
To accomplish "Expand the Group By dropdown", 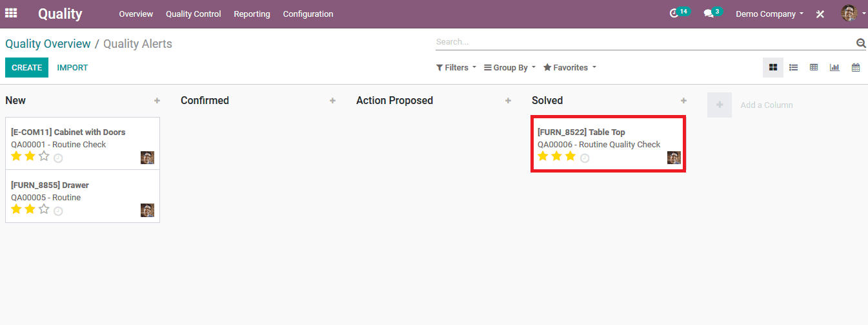I will [x=510, y=68].
